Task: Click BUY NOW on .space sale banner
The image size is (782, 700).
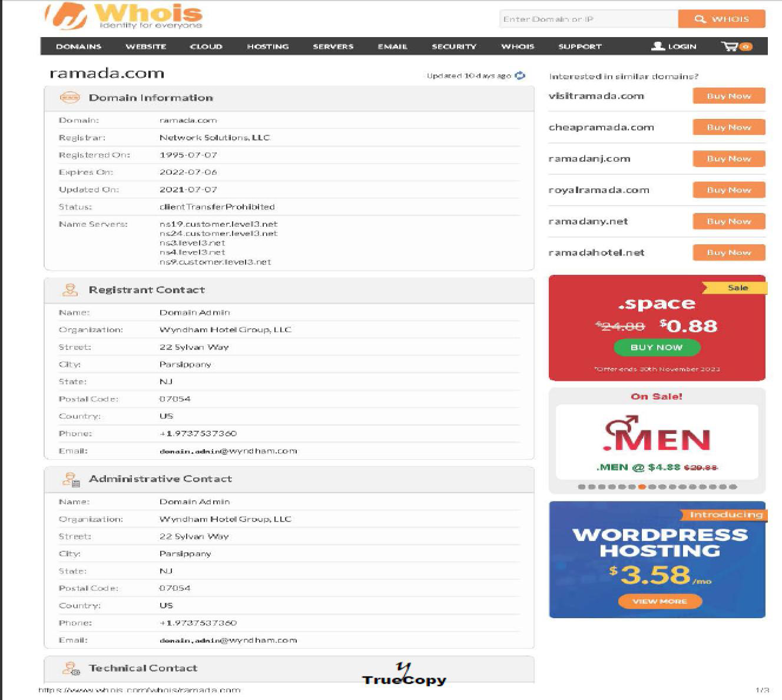Action: [657, 347]
